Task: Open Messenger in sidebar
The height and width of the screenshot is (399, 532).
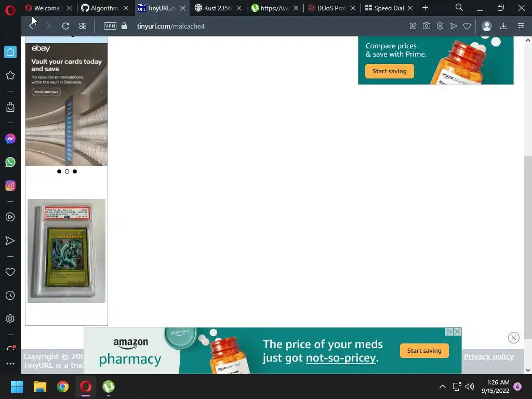Action: coord(10,139)
